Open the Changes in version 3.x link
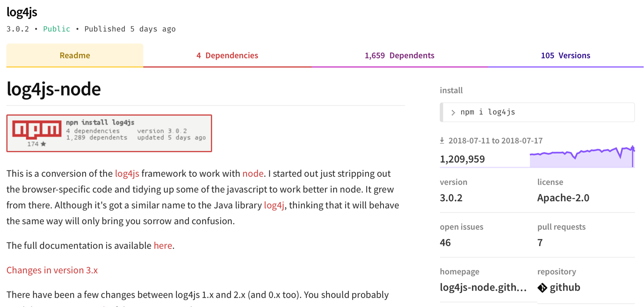The height and width of the screenshot is (307, 644). (52, 270)
